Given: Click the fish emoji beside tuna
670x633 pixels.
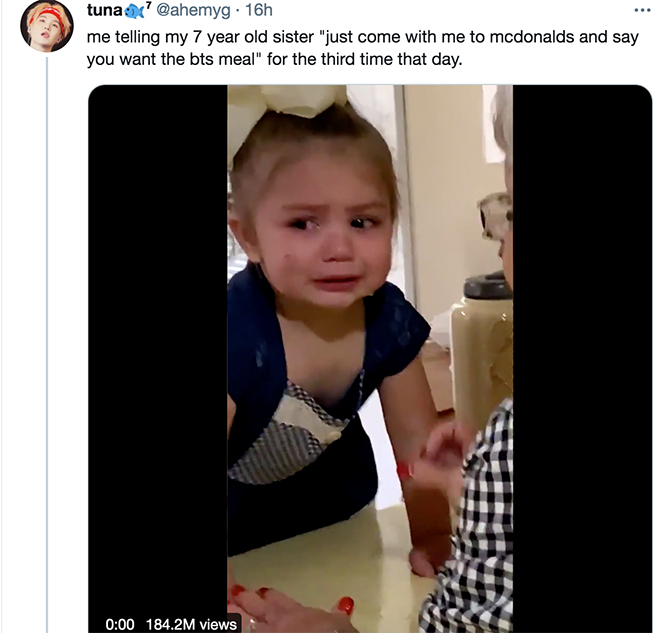Looking at the screenshot, I should [134, 12].
